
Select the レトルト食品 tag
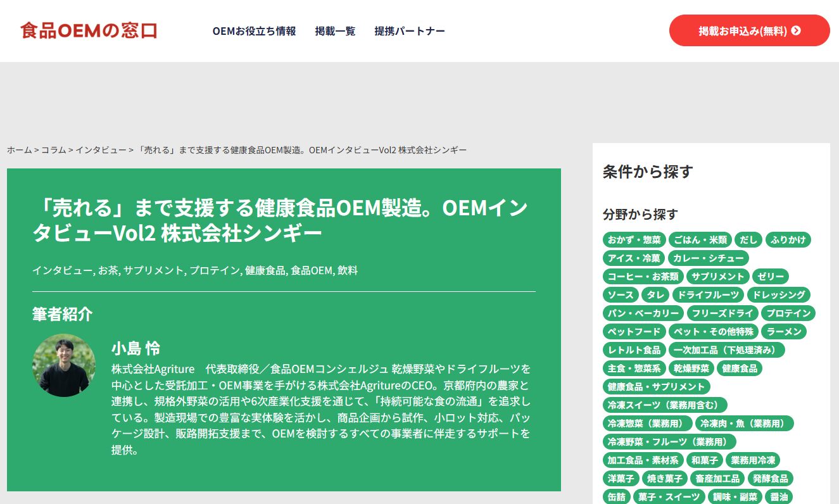(634, 350)
